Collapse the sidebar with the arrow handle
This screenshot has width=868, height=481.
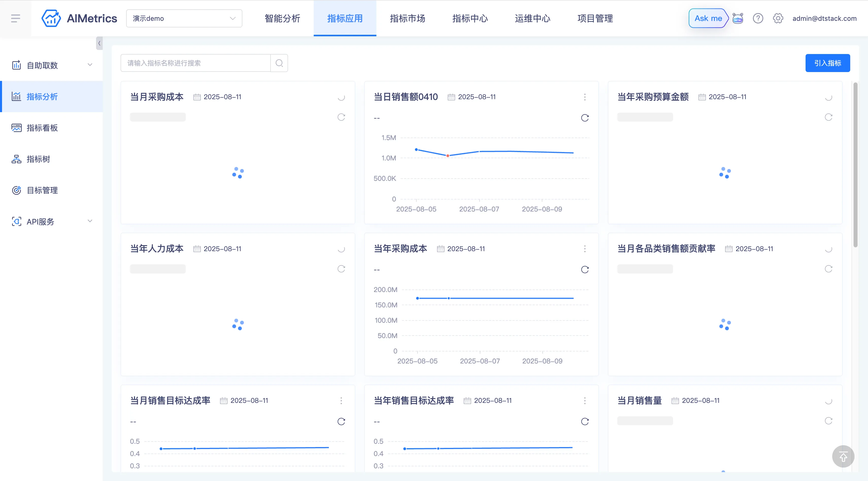[99, 43]
